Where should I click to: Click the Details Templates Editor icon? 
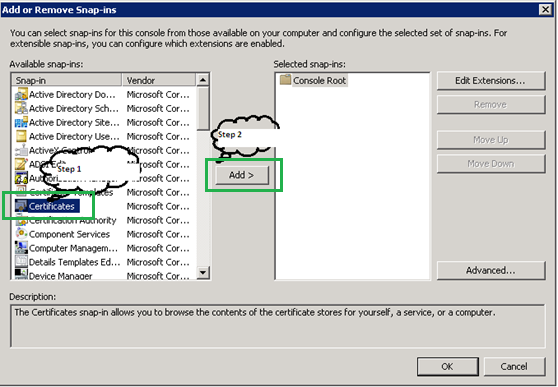pos(21,262)
